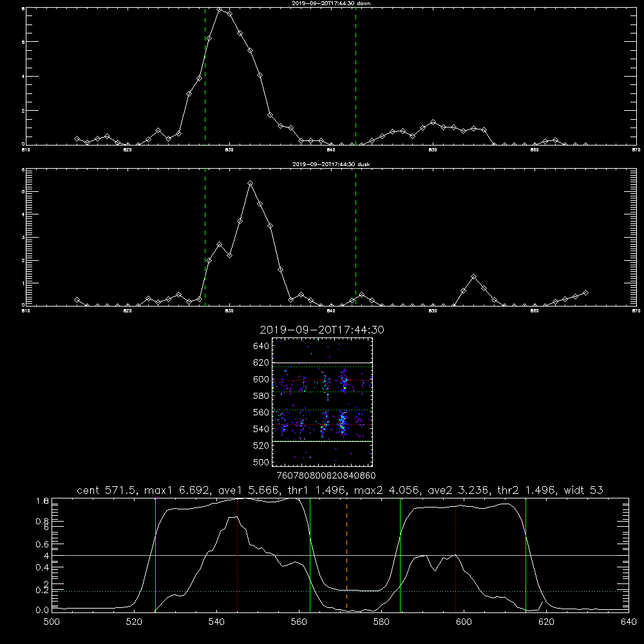Click the solid green line near 563 in the profile plot

click(x=310, y=555)
